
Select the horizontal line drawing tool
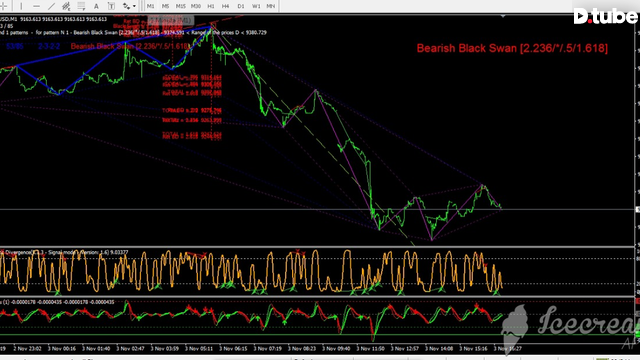[36, 6]
